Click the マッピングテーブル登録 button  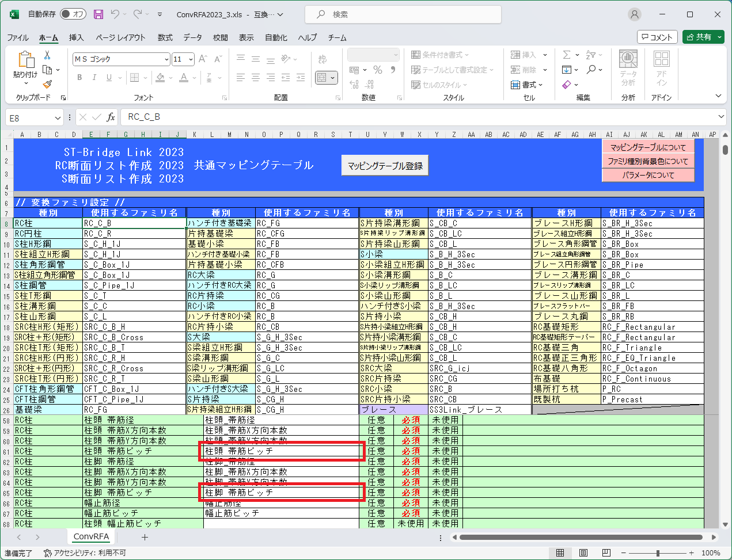[385, 166]
